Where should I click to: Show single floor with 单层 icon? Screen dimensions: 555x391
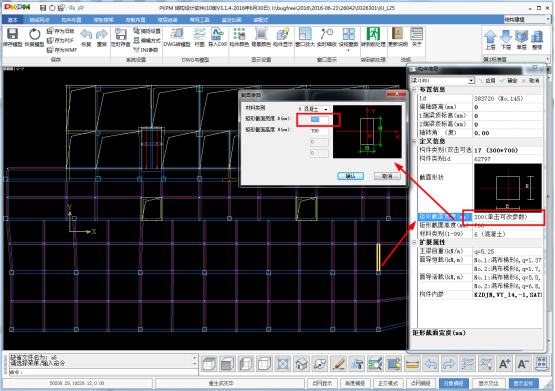pos(521,40)
